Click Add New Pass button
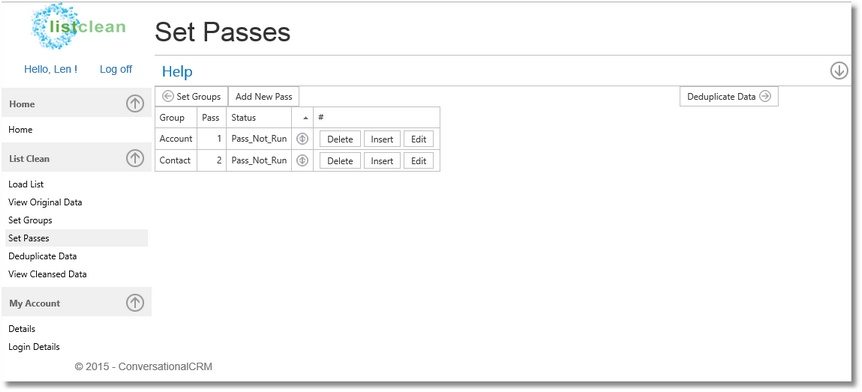 coord(264,97)
